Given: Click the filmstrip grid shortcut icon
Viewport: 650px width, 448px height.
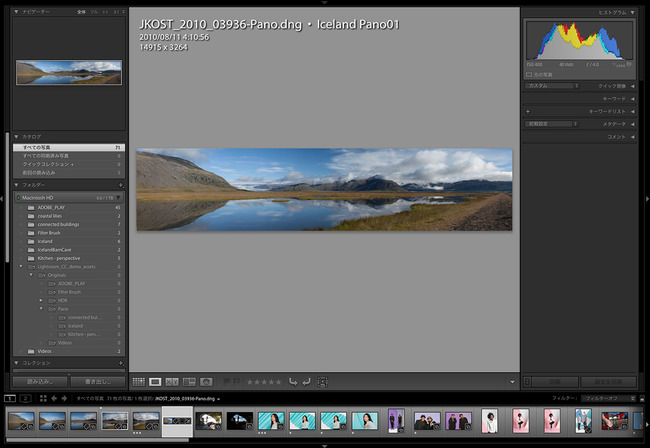Looking at the screenshot, I should pos(43,398).
